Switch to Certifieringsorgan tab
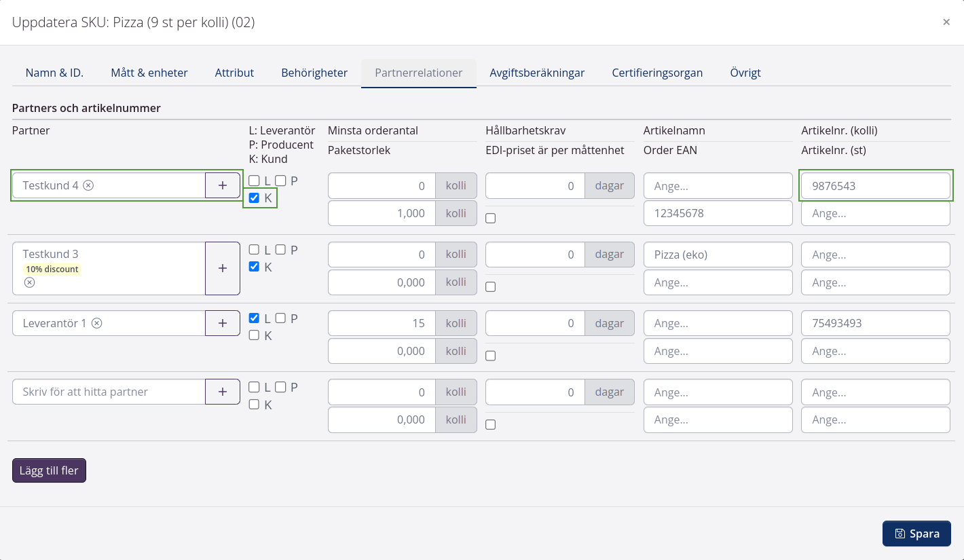 (x=657, y=73)
